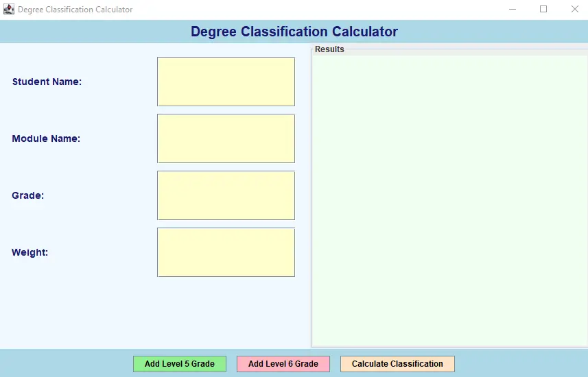Minimize the Degree Classification Calculator window
588x377 pixels.
513,9
